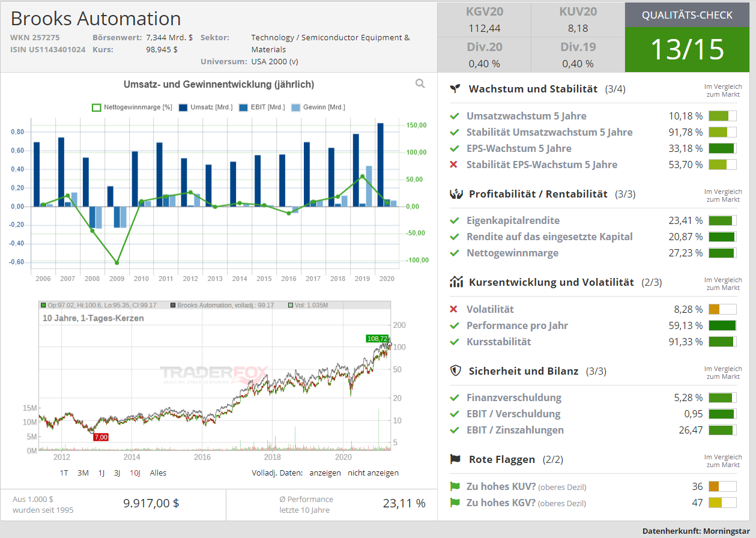Click the magnifier icon above the yearly chart
756x538 pixels.
(x=420, y=84)
